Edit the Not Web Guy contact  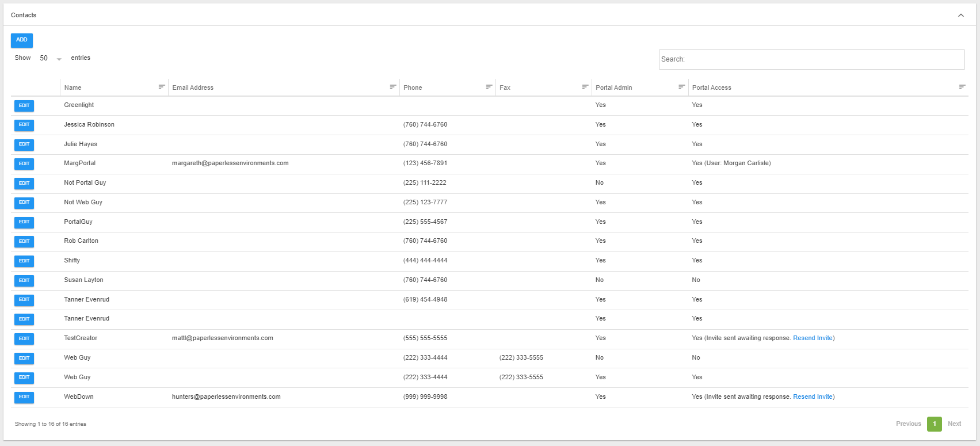click(24, 203)
